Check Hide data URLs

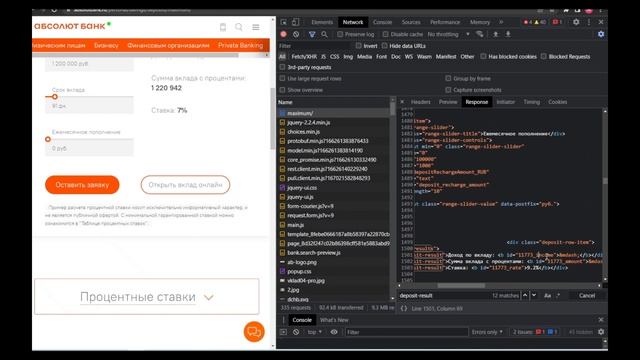[x=384, y=46]
